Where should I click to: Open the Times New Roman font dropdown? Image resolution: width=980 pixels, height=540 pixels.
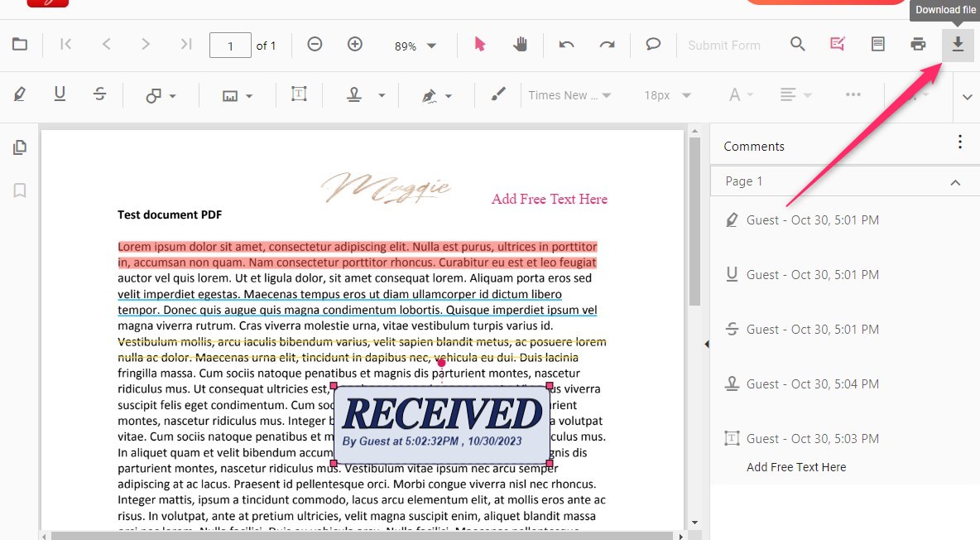point(569,94)
